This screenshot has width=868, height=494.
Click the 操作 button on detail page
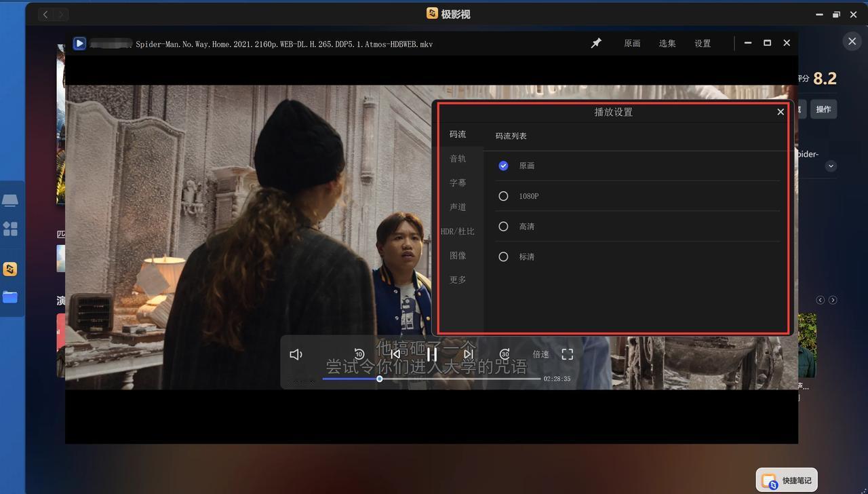(x=823, y=109)
